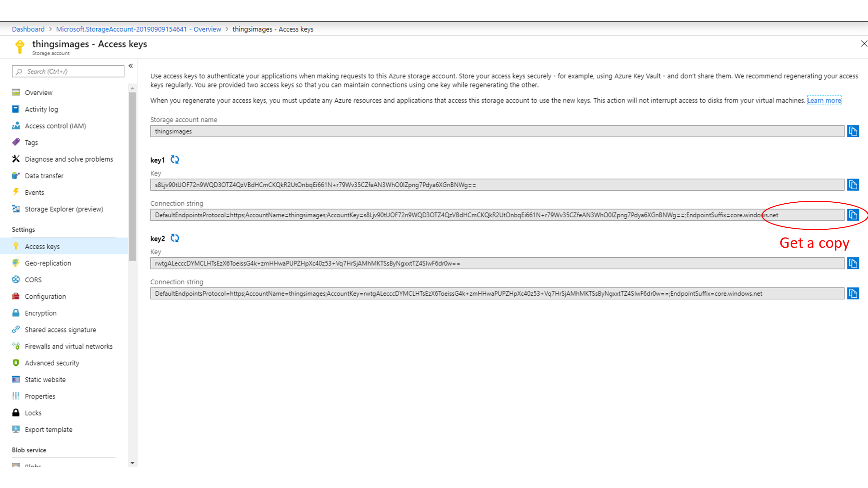Close the Access keys blade

[864, 44]
